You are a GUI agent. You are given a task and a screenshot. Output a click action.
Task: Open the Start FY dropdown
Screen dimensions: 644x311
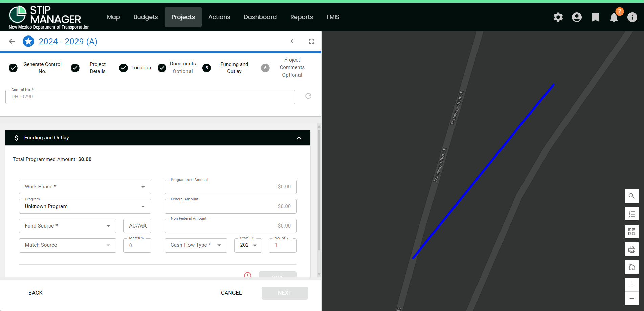[x=248, y=245]
